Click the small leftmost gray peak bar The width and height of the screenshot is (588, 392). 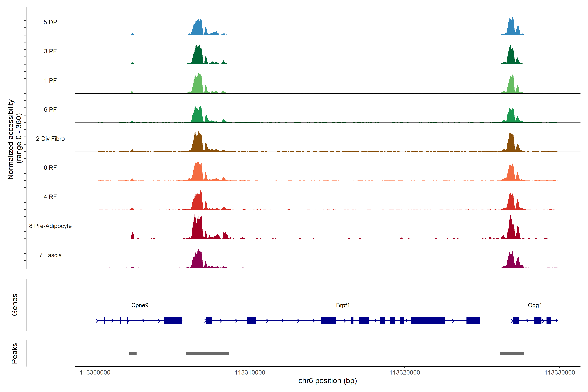coord(133,353)
